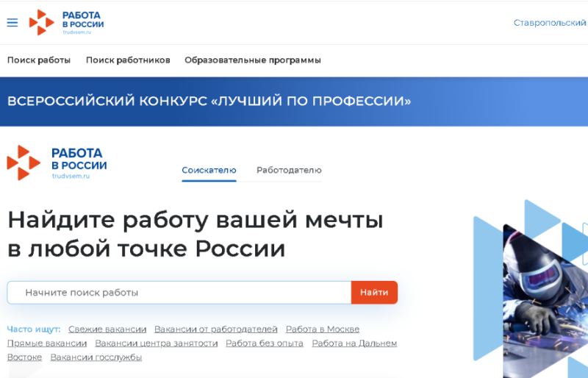Click the Найдите работу вашей мечты heading
The width and height of the screenshot is (588, 378).
(196, 234)
